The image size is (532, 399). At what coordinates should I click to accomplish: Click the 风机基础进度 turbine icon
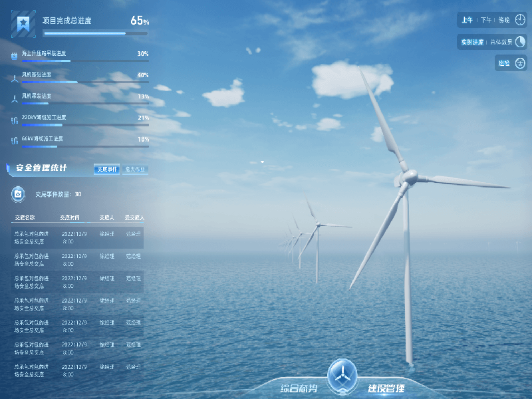coord(15,77)
